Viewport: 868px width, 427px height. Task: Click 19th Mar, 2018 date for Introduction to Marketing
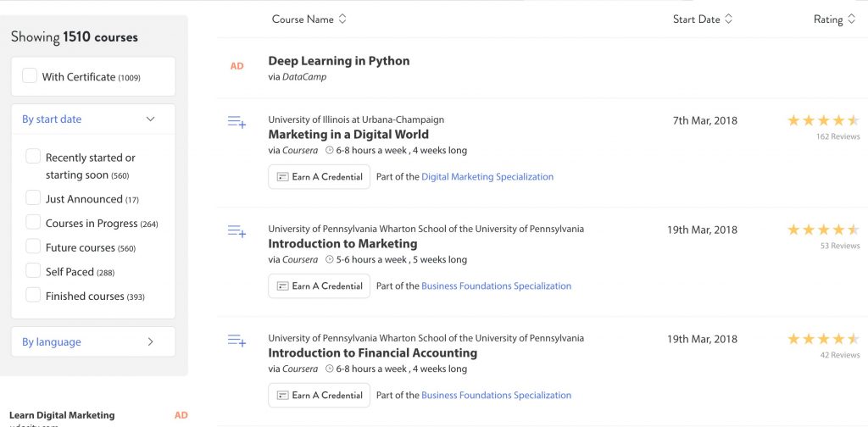point(702,230)
